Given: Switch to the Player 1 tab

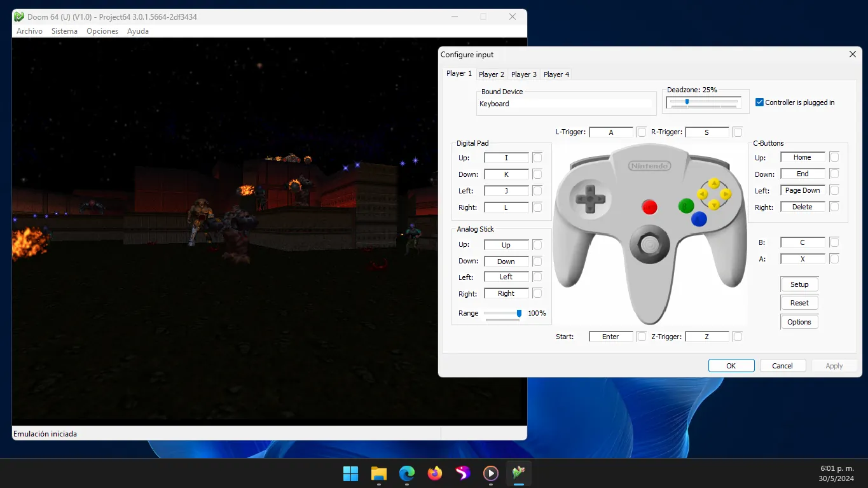Looking at the screenshot, I should (x=459, y=73).
